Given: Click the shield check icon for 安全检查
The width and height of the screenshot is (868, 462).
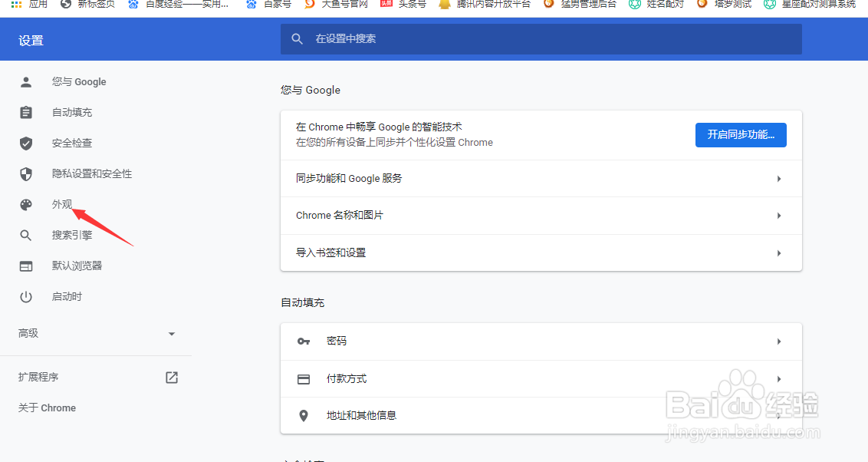Looking at the screenshot, I should (26, 144).
